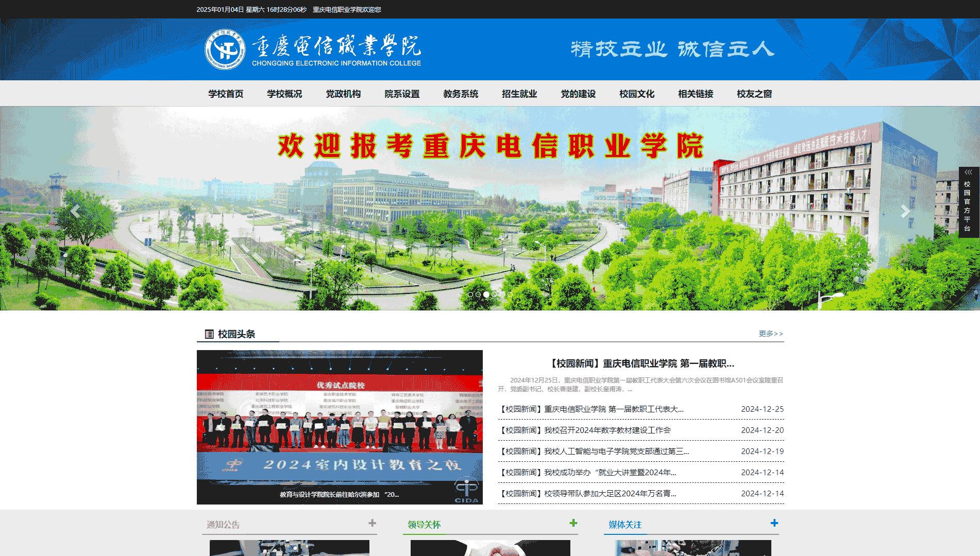
Task: Click thumbnail under 领导关怀
Action: pyautogui.click(x=491, y=548)
